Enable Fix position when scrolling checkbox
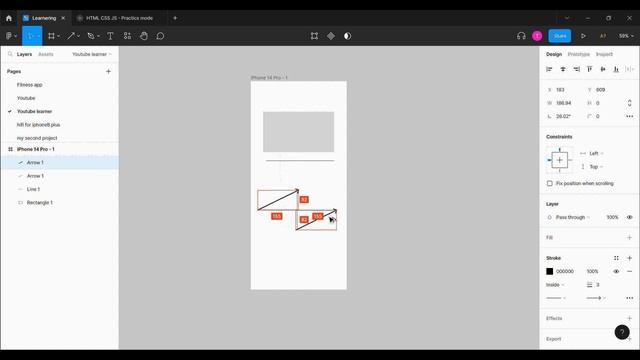This screenshot has height=360, width=640. tap(550, 184)
